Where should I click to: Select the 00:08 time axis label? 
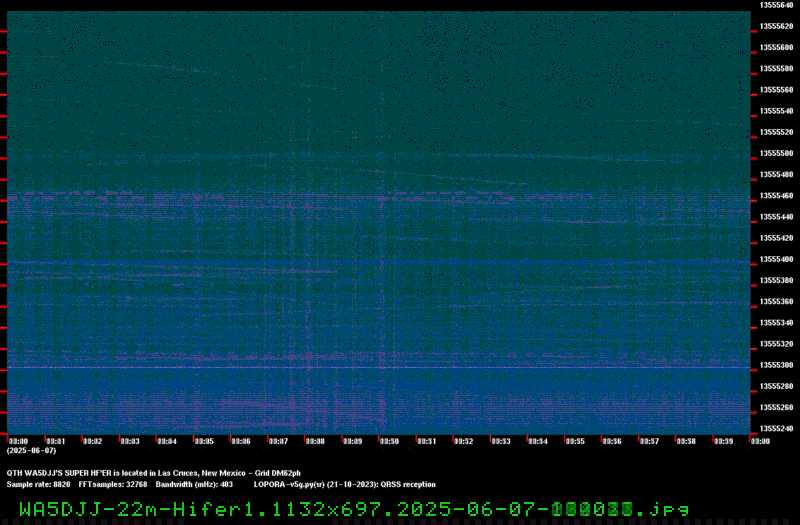[315, 441]
